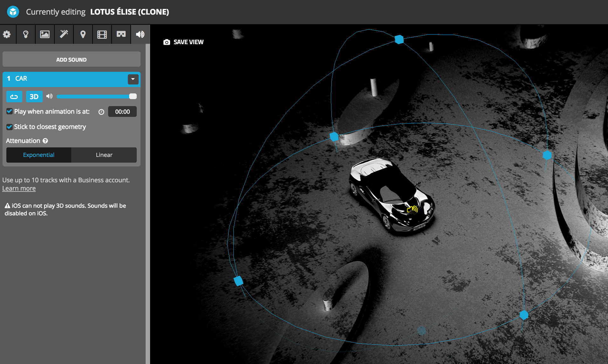Screen dimensions: 608x364
Task: Uncheck Play when animation is at
Action: click(10, 111)
